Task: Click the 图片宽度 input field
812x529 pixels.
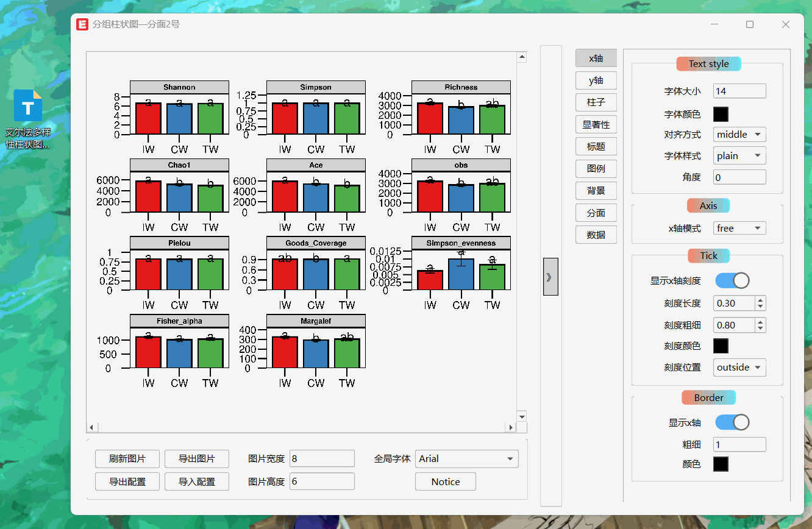Action: (322, 459)
